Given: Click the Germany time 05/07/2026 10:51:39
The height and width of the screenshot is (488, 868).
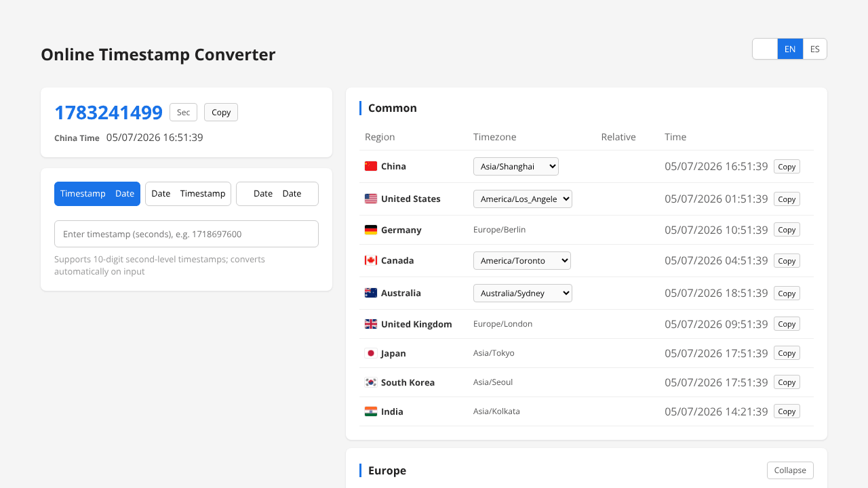Looking at the screenshot, I should [716, 230].
